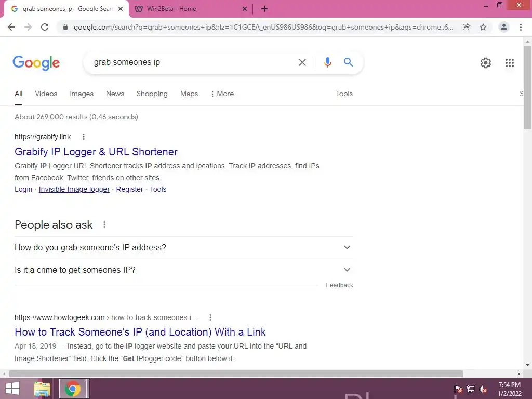Click the address bar URL
The image size is (532, 399).
point(263,27)
